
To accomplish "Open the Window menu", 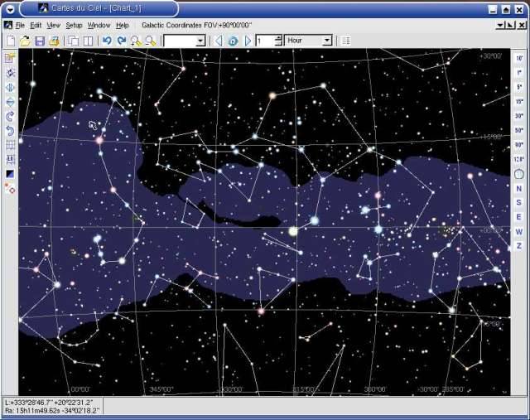I will click(99, 26).
